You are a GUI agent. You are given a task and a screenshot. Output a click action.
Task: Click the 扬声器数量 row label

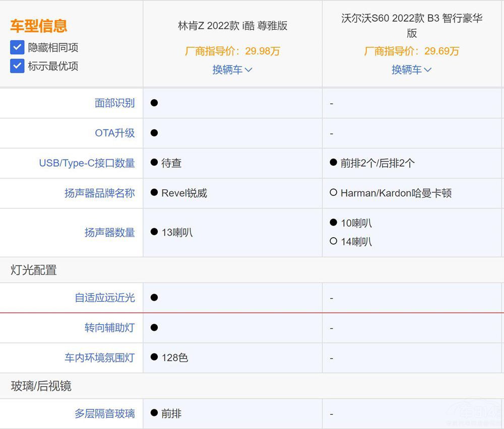click(x=109, y=232)
